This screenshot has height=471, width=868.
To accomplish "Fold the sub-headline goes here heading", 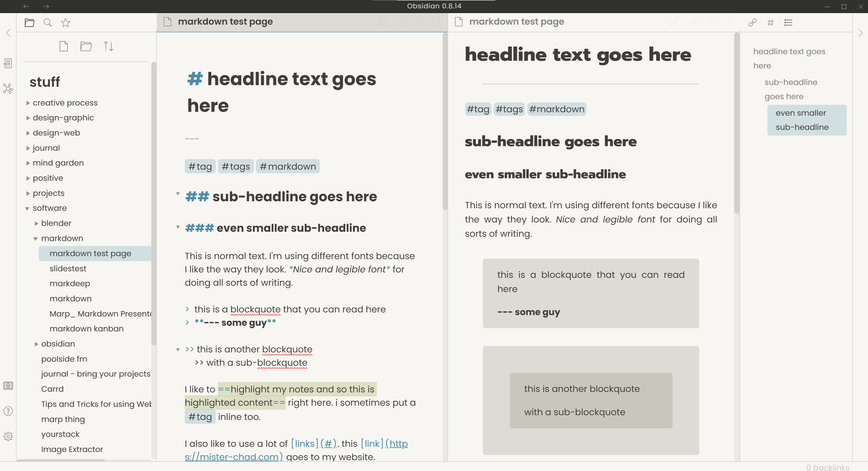I will (x=178, y=194).
